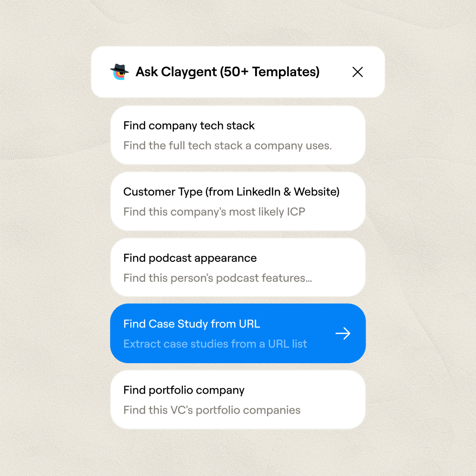Click 'Extract case studies from a URL list' text
Image resolution: width=476 pixels, height=476 pixels.
tap(215, 344)
